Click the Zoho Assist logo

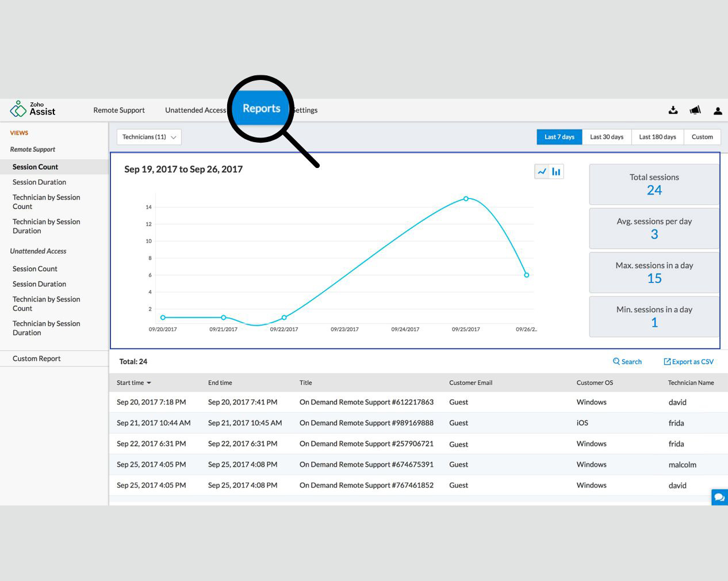[x=33, y=109]
